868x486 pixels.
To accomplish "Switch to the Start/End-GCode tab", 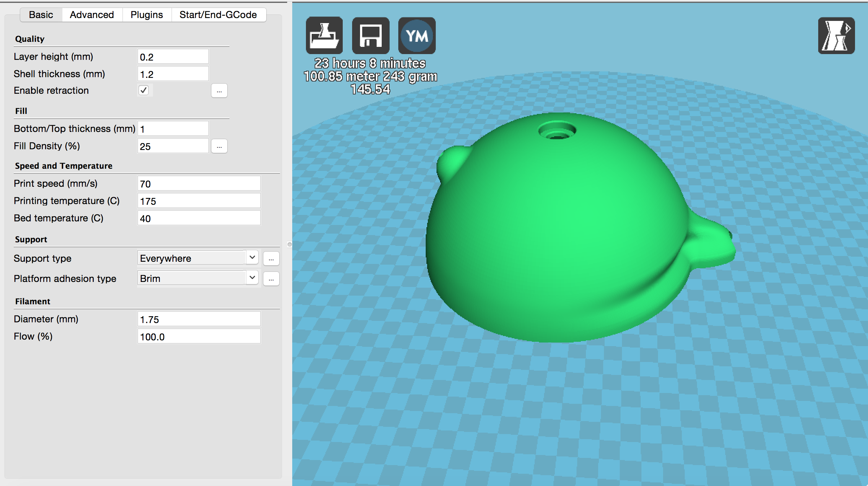I will click(218, 15).
